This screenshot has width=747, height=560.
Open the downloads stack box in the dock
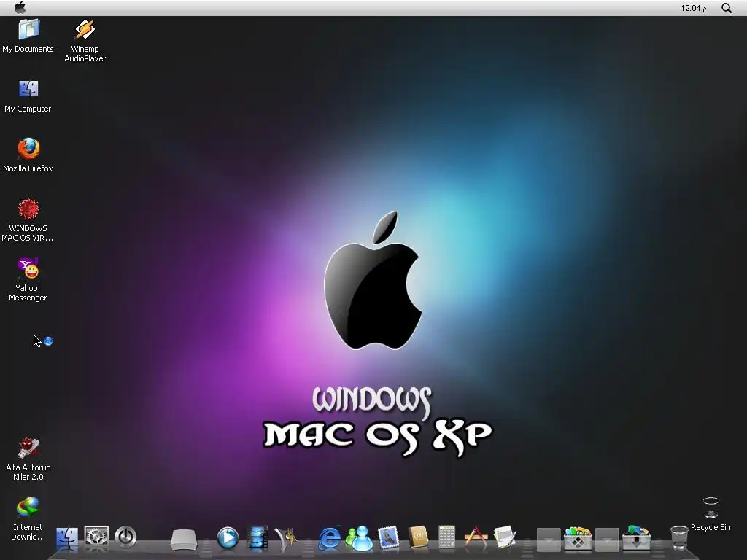point(636,537)
